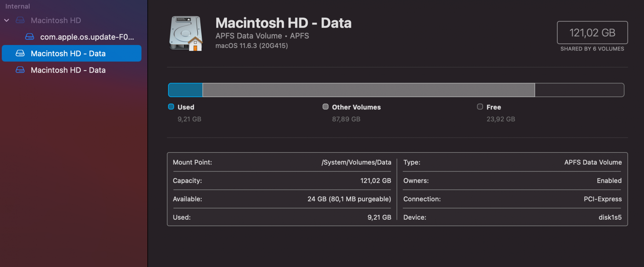Image resolution: width=644 pixels, height=267 pixels.
Task: Click the Internal sidebar section header
Action: tap(18, 6)
